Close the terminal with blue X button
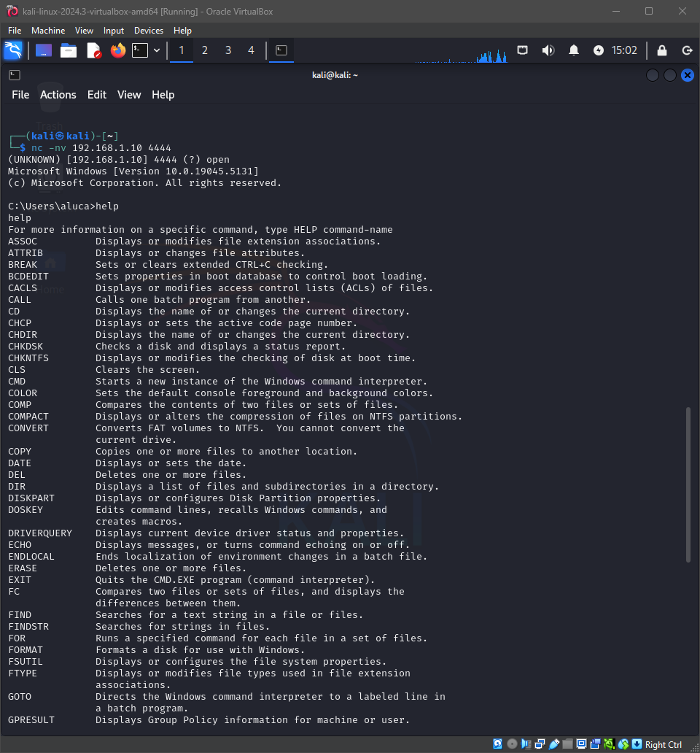 point(688,75)
